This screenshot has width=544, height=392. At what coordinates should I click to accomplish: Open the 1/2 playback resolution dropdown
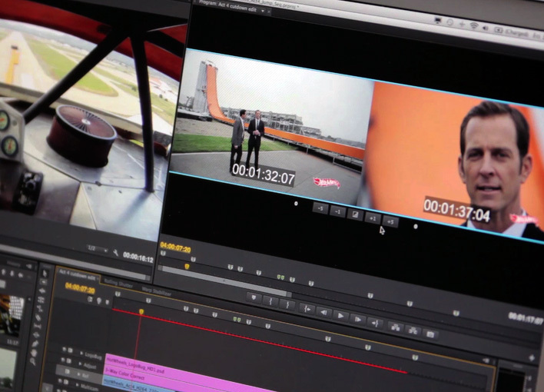coord(97,249)
